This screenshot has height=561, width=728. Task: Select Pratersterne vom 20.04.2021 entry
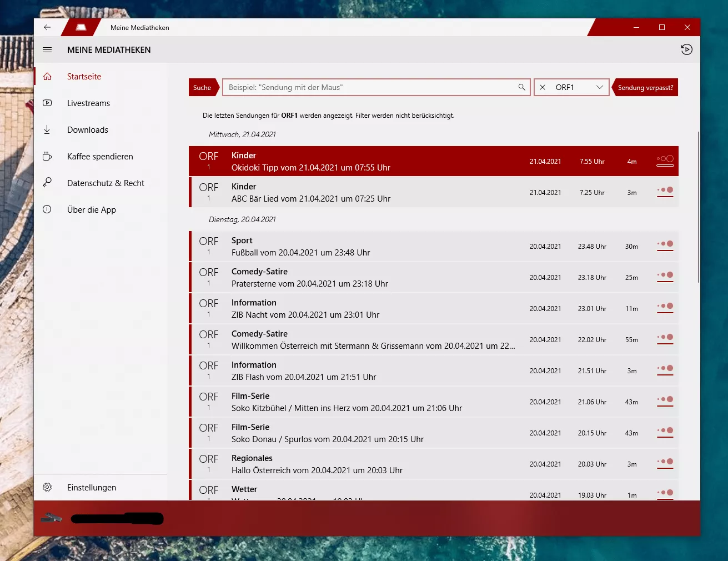click(434, 277)
